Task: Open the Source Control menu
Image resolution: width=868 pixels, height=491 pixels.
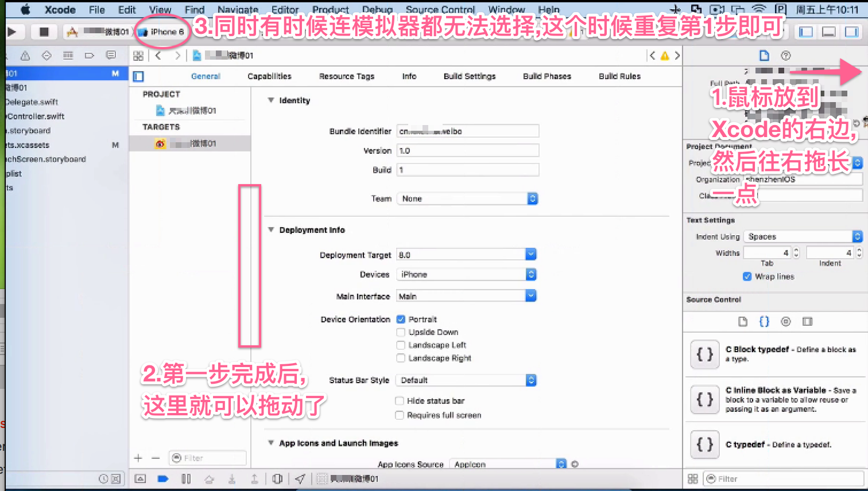Action: (x=440, y=10)
